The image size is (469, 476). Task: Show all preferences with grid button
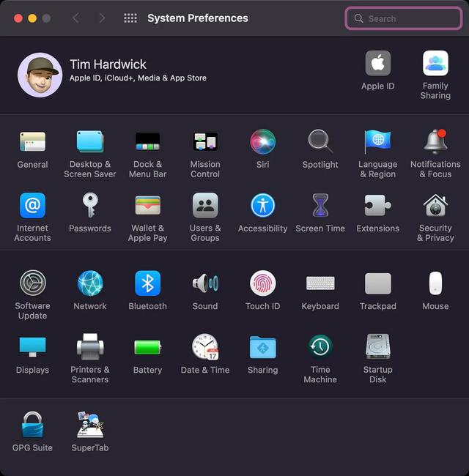[130, 18]
